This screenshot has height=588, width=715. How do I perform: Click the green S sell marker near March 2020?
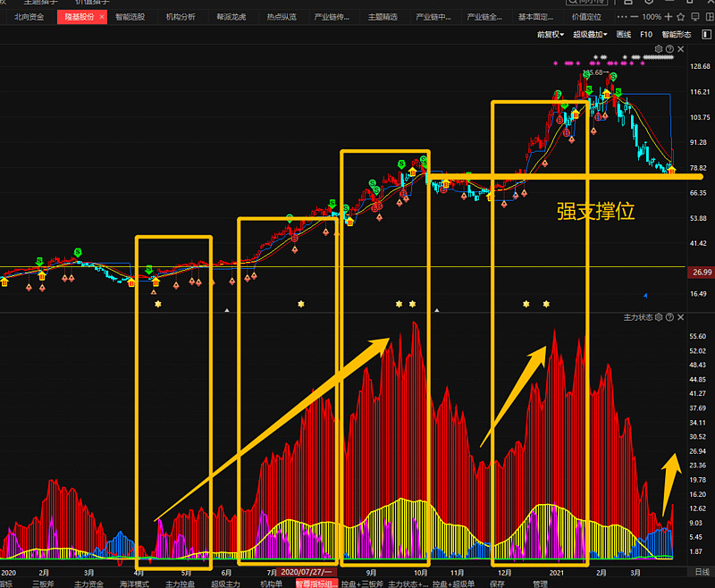coord(78,252)
